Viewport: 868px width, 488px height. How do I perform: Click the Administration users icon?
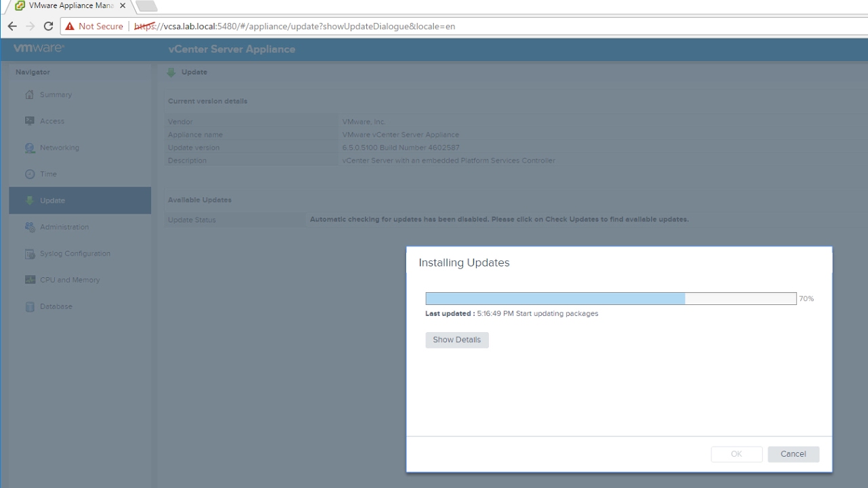point(29,227)
